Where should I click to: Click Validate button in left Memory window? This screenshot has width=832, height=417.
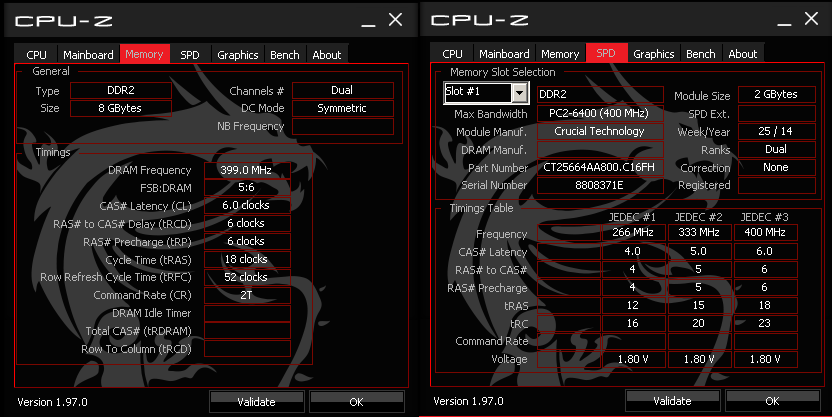256,402
